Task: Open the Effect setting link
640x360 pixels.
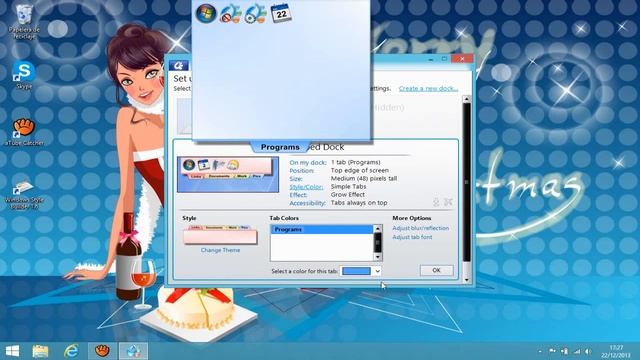Action: tap(298, 195)
